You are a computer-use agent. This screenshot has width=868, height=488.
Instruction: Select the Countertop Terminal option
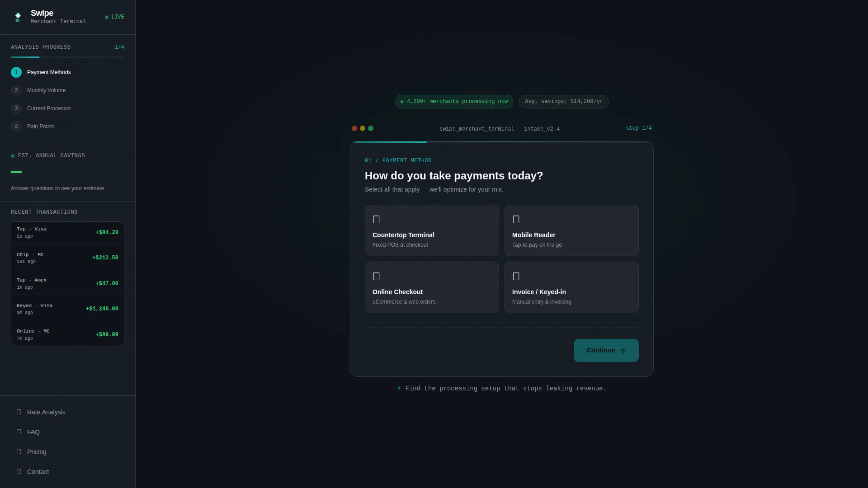432,230
